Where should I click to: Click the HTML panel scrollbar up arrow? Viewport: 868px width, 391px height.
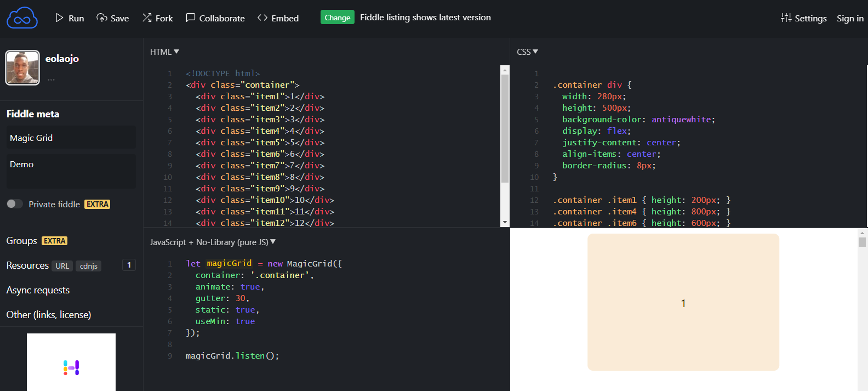505,70
